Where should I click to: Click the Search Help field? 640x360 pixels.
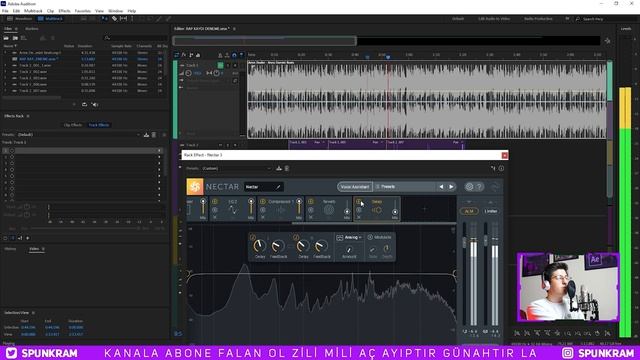coord(608,19)
